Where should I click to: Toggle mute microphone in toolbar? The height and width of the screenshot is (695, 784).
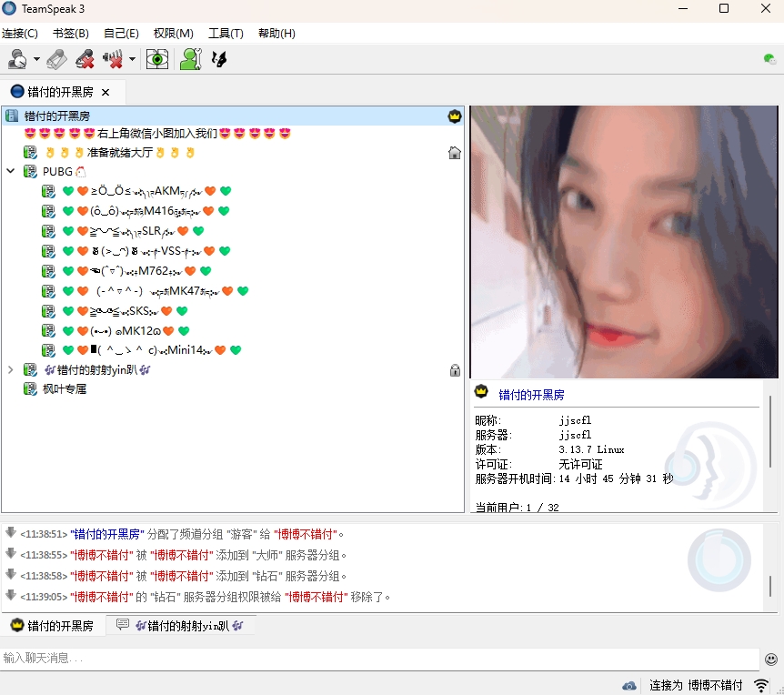click(85, 60)
